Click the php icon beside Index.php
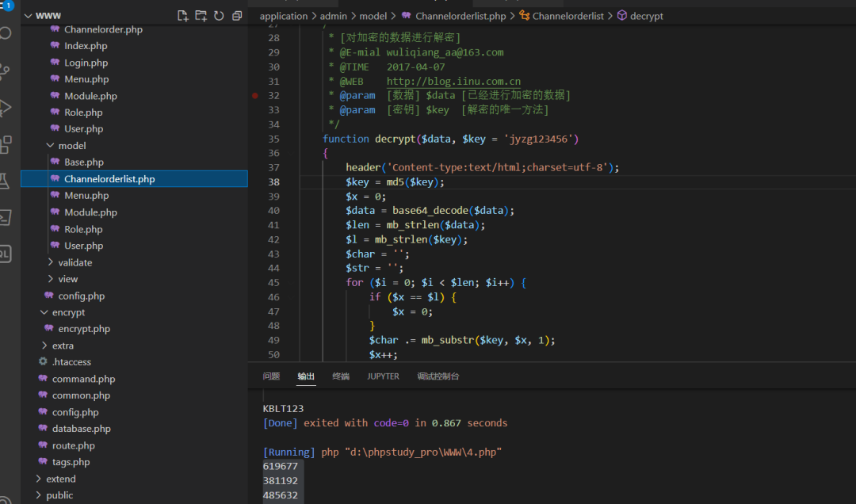 coord(55,46)
